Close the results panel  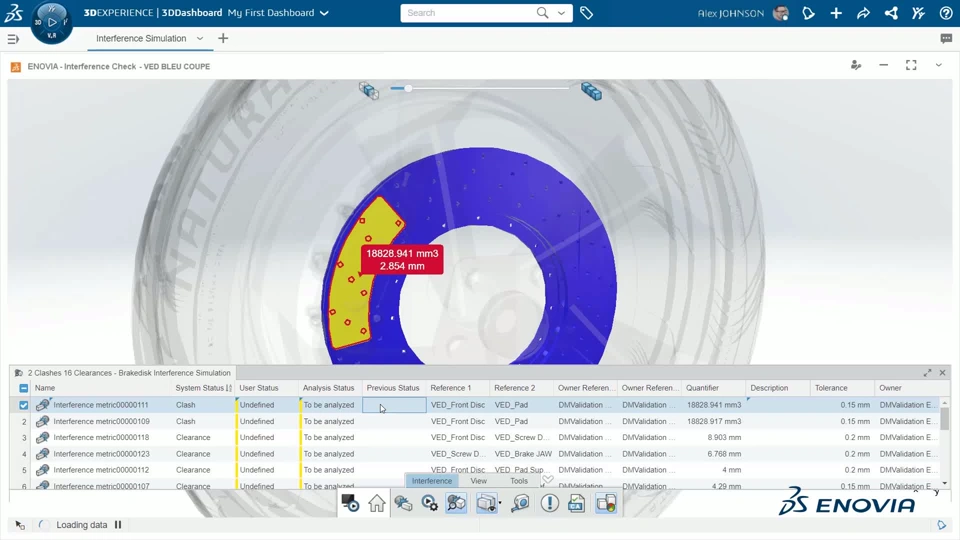coord(942,372)
